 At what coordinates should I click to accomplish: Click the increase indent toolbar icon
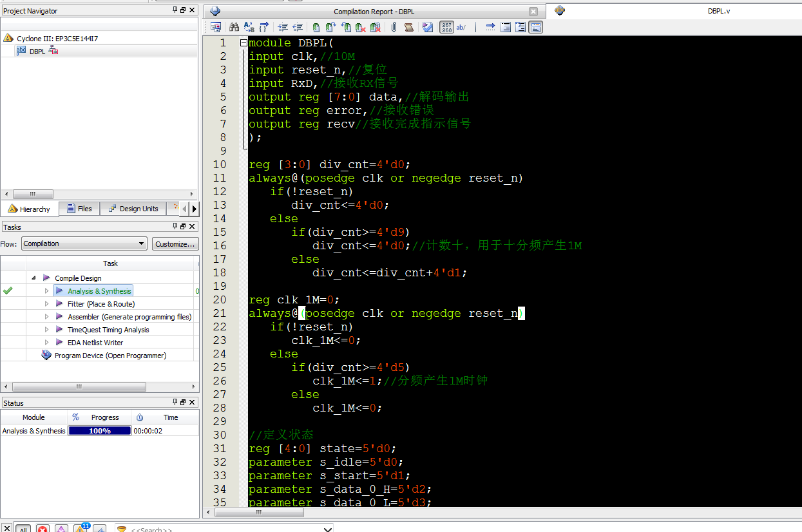pos(283,27)
